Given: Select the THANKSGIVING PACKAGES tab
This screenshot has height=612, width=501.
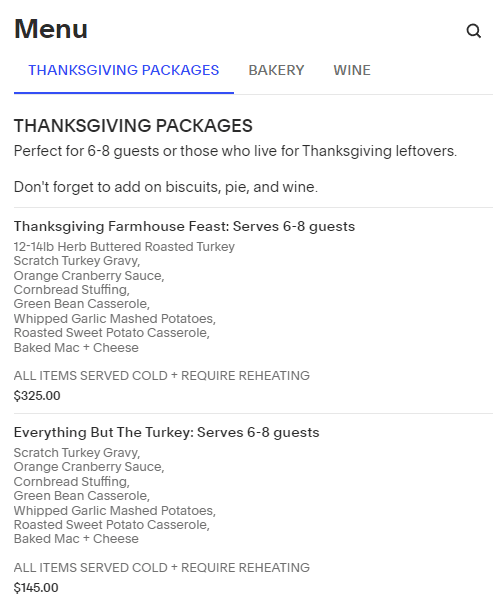Looking at the screenshot, I should [124, 70].
